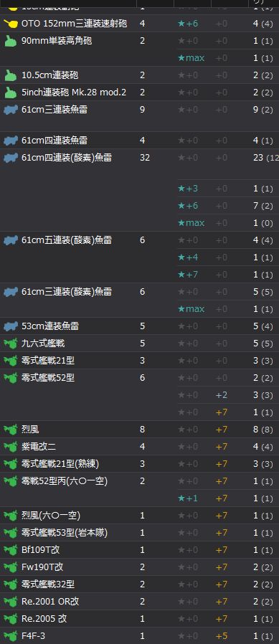Click the ★max level under 90mm単装高角砲
Viewport: 279px width, 644px height.
coord(191,58)
